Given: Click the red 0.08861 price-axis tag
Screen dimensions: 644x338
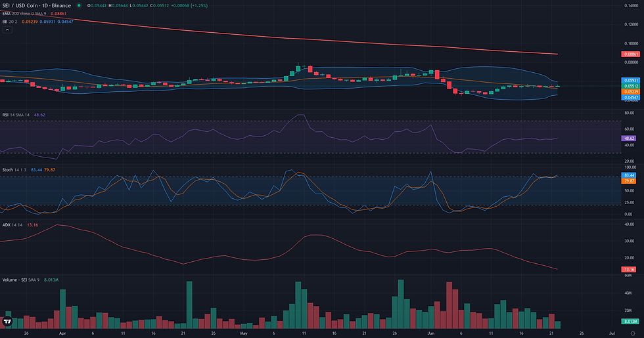Looking at the screenshot, I should (x=630, y=54).
